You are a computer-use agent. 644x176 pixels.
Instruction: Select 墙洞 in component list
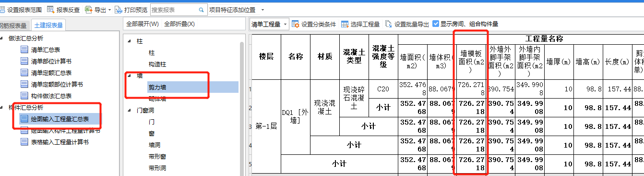[x=155, y=145]
